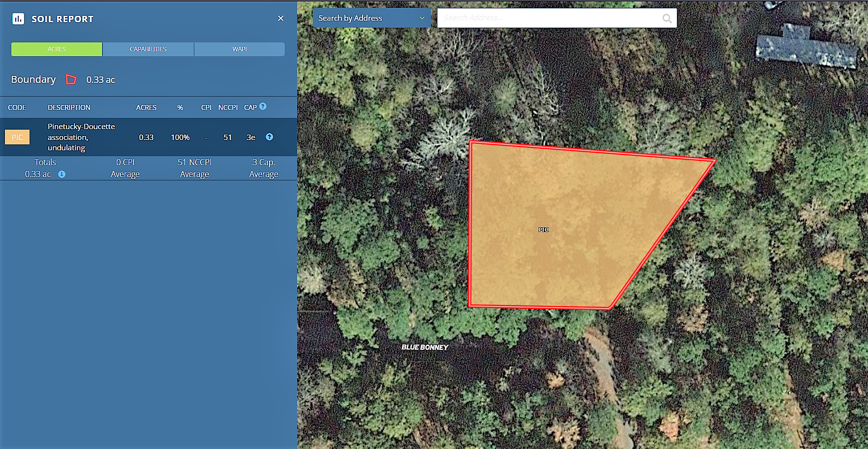Click the CAP column help icon

[x=263, y=106]
